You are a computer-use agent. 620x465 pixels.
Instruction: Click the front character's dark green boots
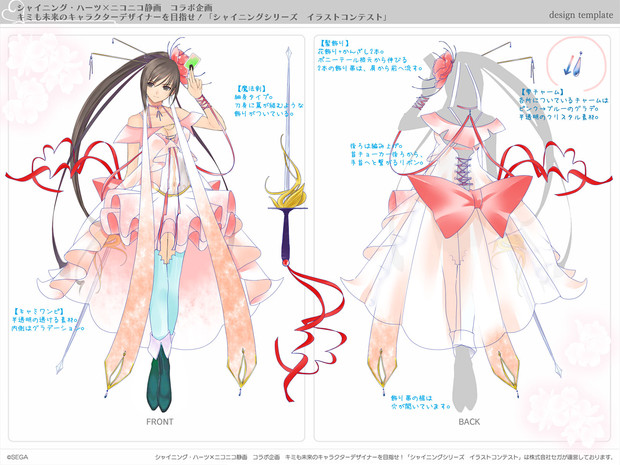[159, 379]
